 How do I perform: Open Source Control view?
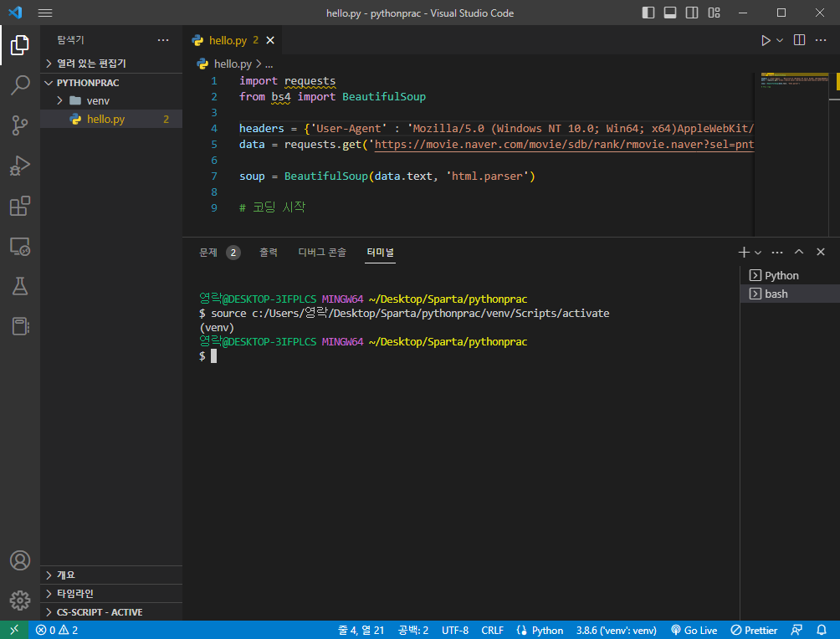20,125
